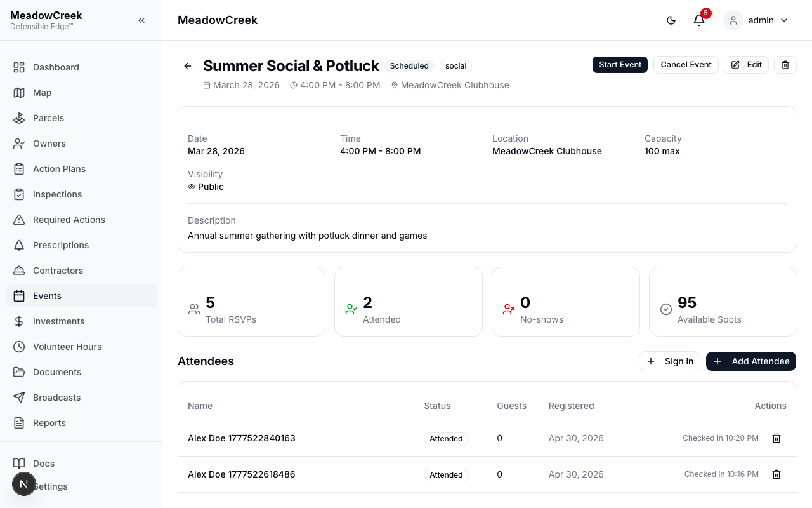Click the red No-shows stat icon
812x508 pixels.
coord(509,309)
